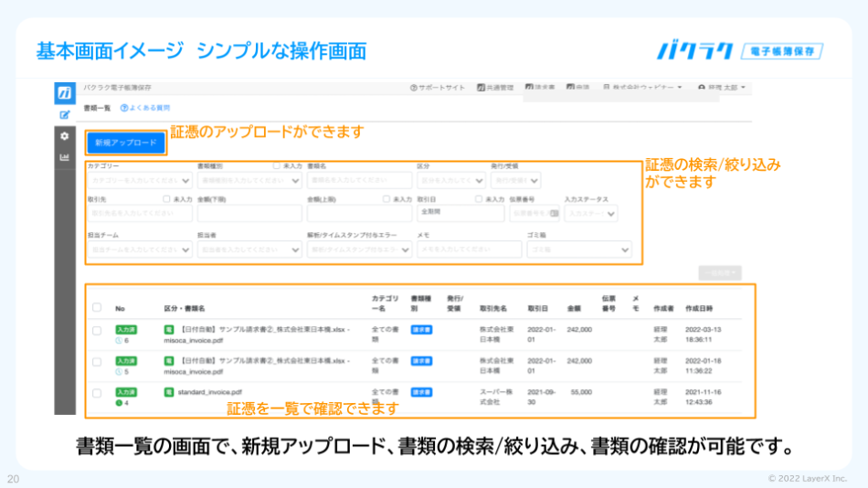Focus the メモ input field
Image resolution: width=868 pixels, height=488 pixels.
point(469,249)
